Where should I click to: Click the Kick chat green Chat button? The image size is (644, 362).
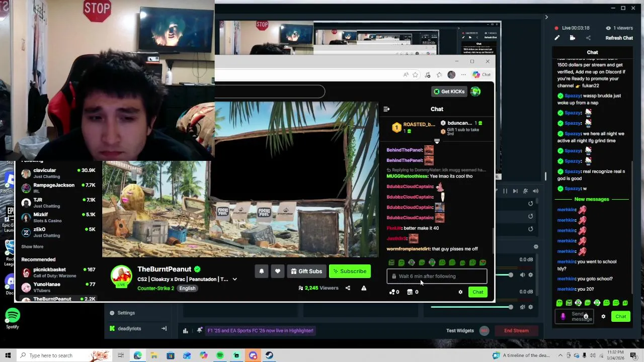pyautogui.click(x=477, y=292)
